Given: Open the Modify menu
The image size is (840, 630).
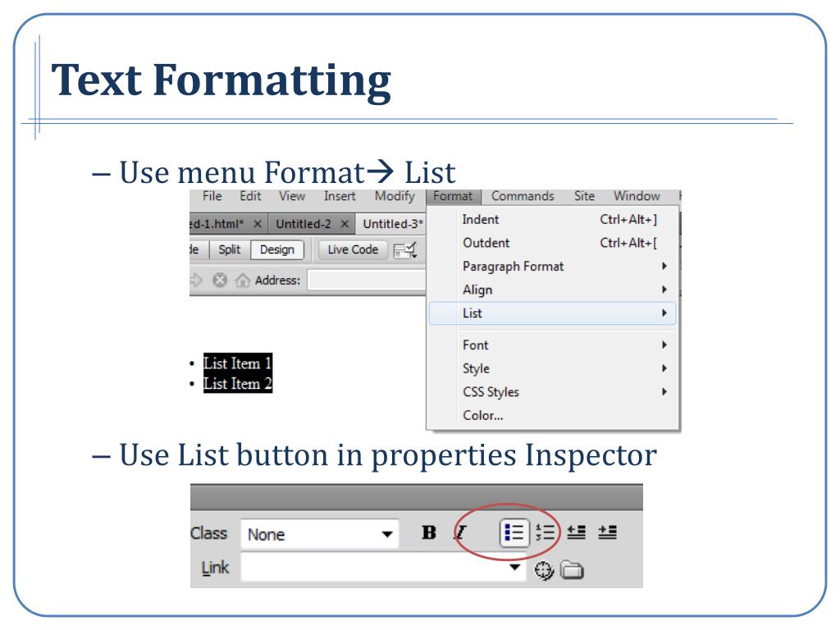Looking at the screenshot, I should pos(395,196).
